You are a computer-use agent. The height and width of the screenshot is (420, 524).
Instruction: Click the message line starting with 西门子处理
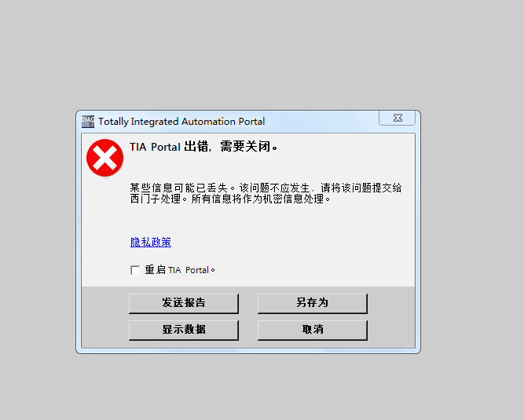pyautogui.click(x=230, y=199)
